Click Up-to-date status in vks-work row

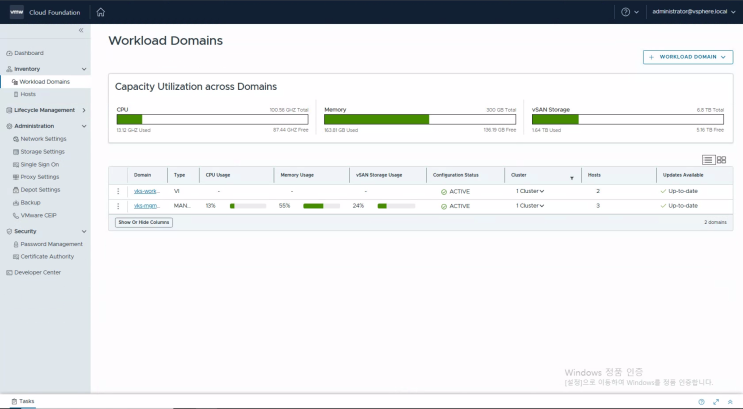pos(679,191)
